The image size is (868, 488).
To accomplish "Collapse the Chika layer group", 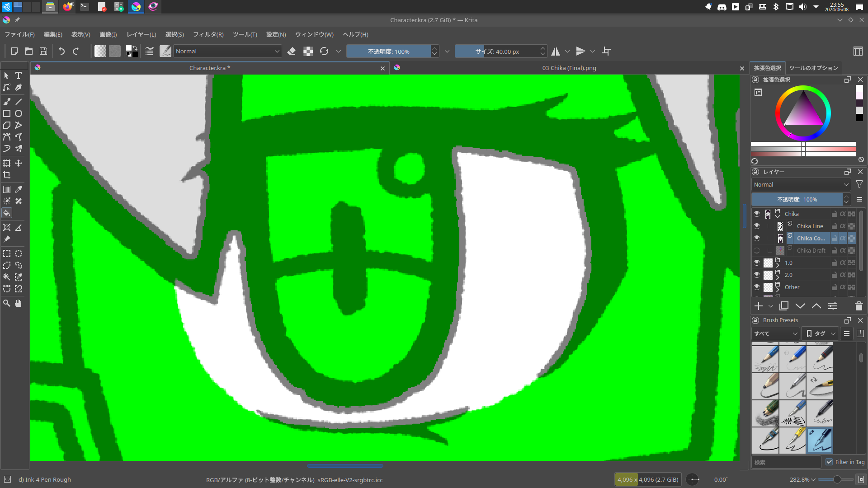I will coord(778,216).
